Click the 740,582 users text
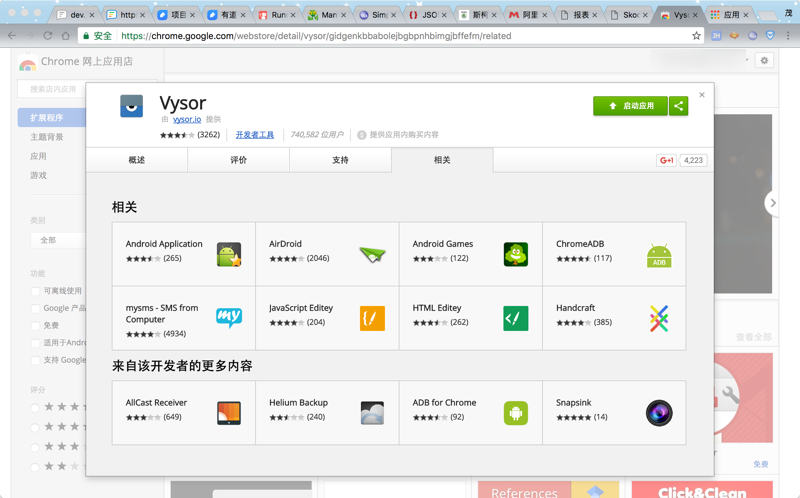This screenshot has width=800, height=498. (x=317, y=135)
